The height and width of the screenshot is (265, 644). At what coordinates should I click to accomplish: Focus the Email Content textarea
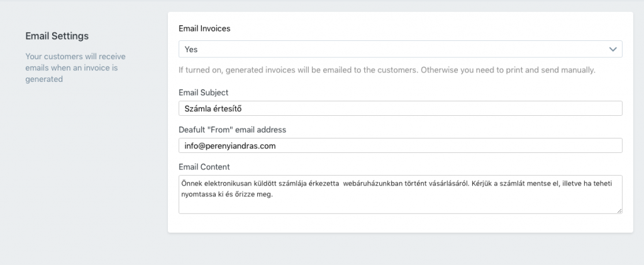401,195
